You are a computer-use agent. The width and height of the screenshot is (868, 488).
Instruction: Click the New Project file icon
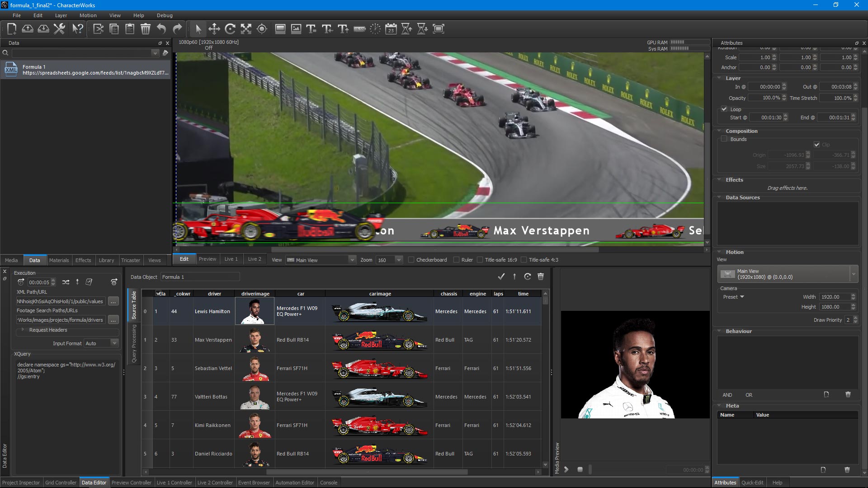(12, 29)
